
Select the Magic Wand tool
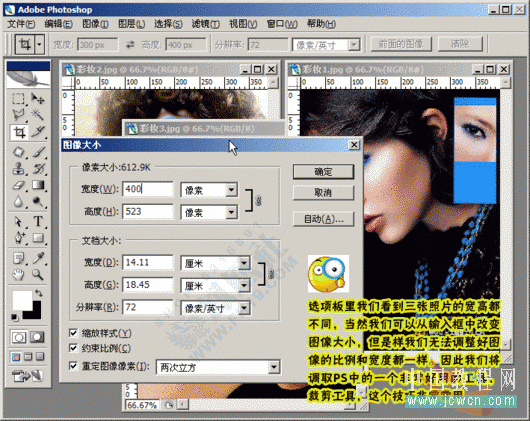(38, 115)
